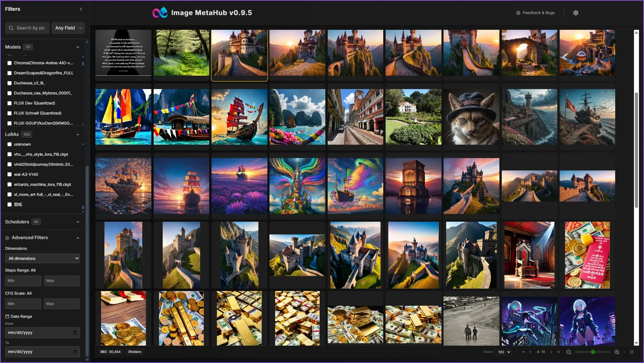Click the 3folders button in the status bar

pos(134,352)
